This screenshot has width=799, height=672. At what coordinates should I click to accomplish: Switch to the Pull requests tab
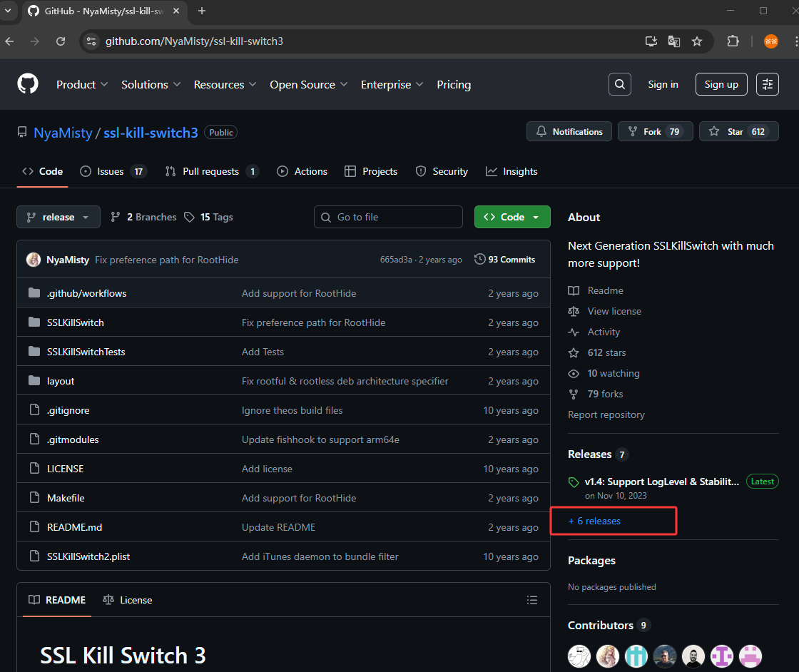(211, 172)
